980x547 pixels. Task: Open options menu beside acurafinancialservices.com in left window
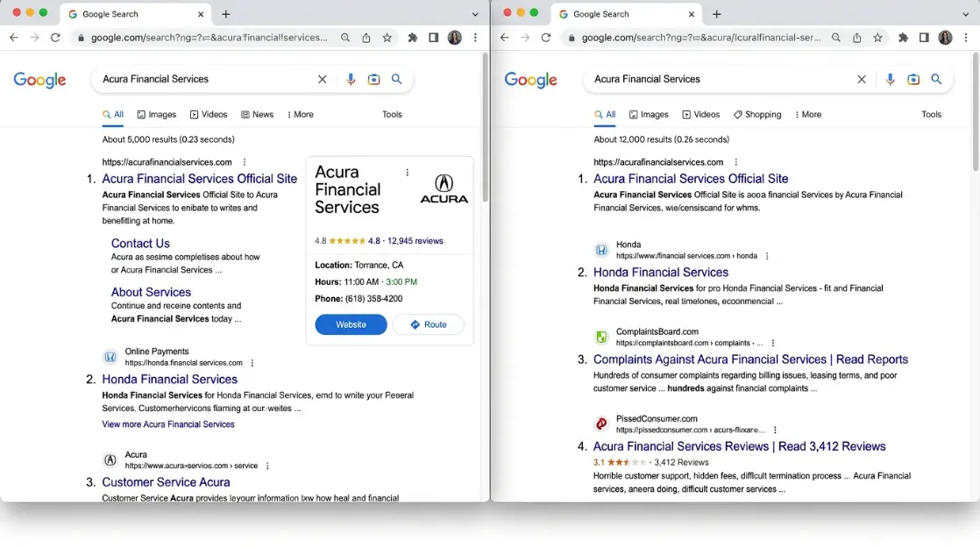point(245,162)
